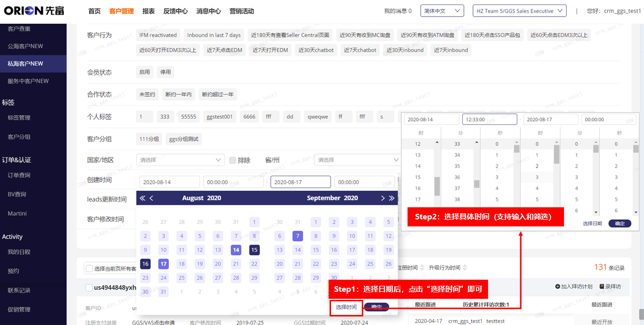Advance calendar to next month
Screen dimensions: 644x325
(383, 198)
